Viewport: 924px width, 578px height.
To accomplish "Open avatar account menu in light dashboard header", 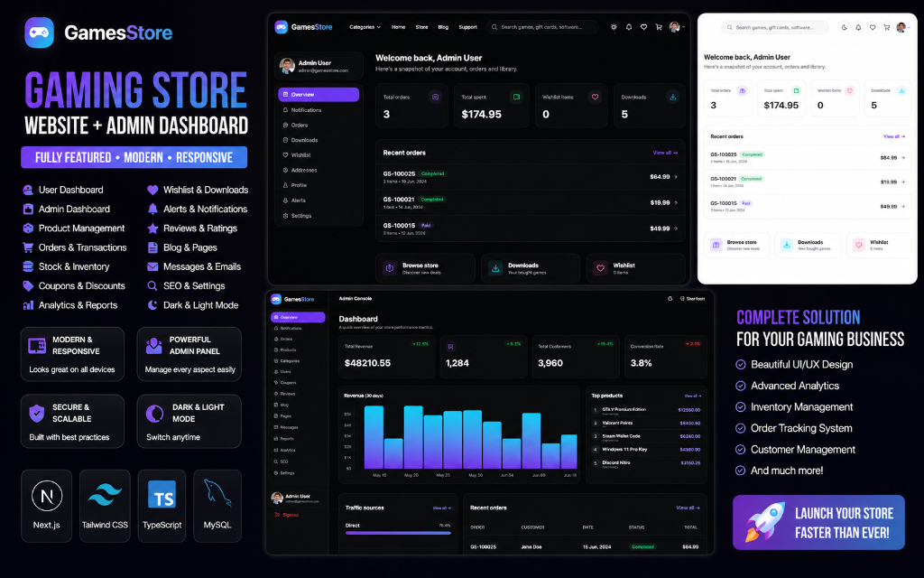I will point(901,28).
